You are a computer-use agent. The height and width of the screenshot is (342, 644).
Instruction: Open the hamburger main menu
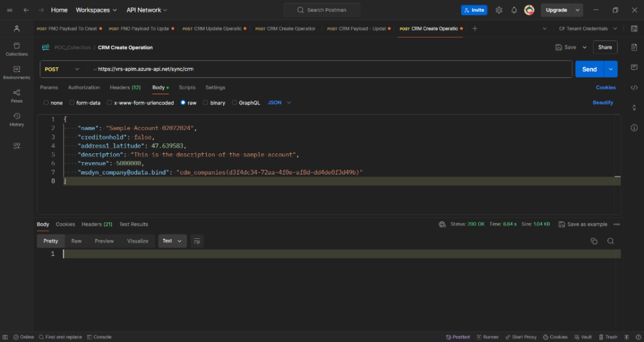pos(10,10)
